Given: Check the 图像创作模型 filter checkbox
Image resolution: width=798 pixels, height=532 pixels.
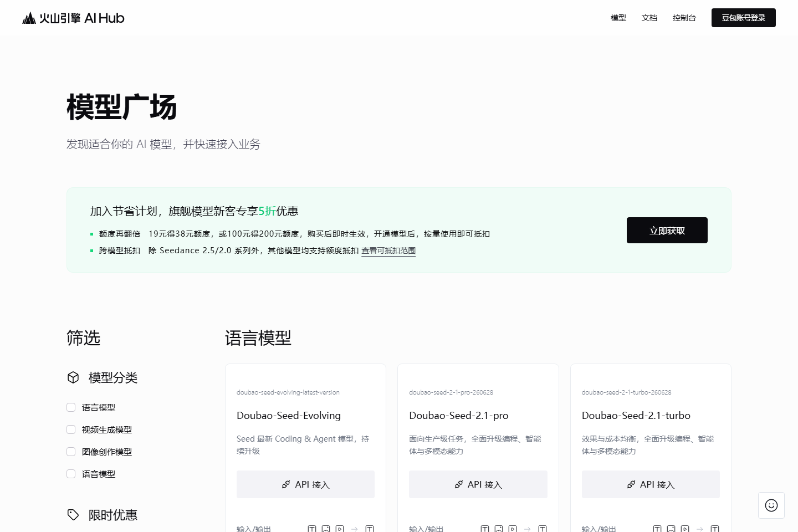Looking at the screenshot, I should (71, 452).
